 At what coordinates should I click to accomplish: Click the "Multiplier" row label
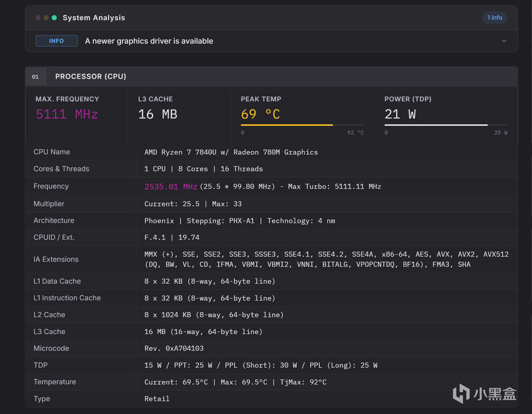click(49, 204)
